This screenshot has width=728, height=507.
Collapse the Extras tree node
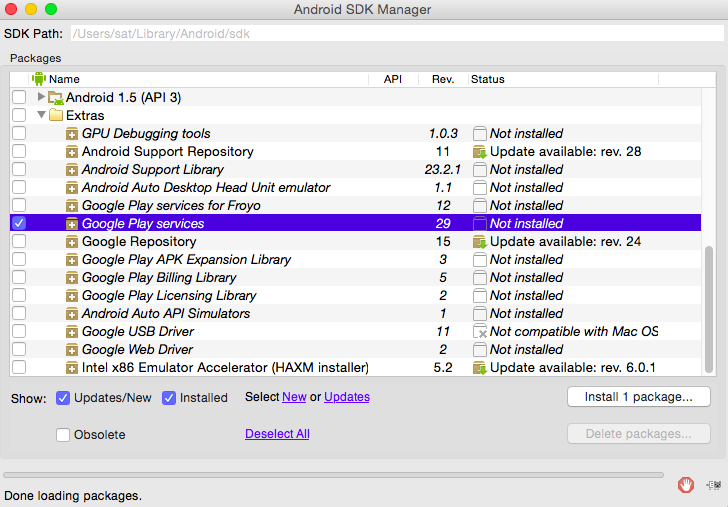pyautogui.click(x=41, y=114)
